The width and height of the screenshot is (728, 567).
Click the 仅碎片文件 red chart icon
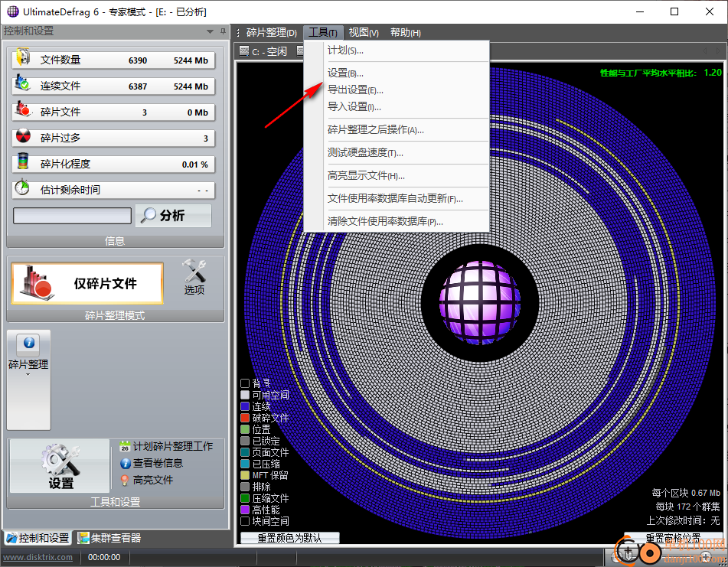pos(38,282)
